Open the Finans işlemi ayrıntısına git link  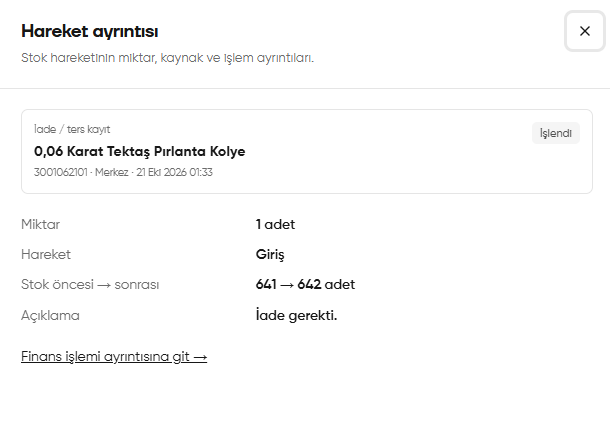(114, 356)
